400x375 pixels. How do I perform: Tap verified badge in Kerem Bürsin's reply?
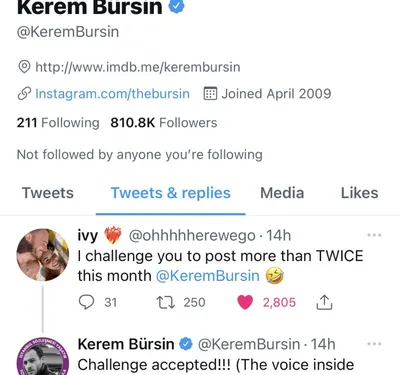pyautogui.click(x=186, y=344)
